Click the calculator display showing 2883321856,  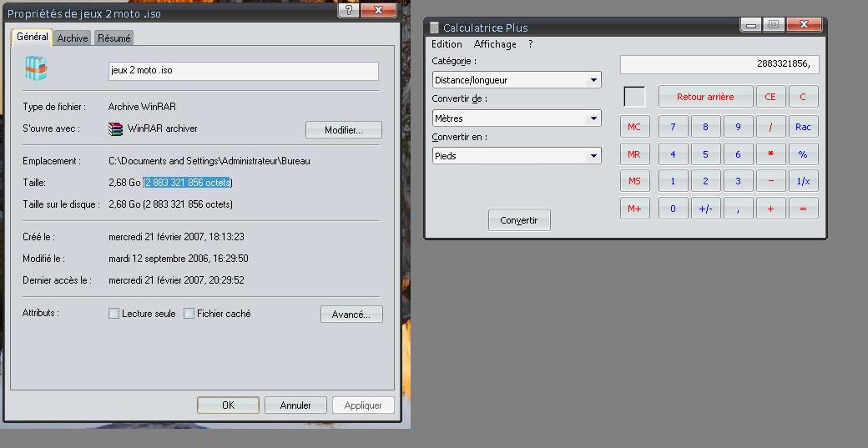719,64
